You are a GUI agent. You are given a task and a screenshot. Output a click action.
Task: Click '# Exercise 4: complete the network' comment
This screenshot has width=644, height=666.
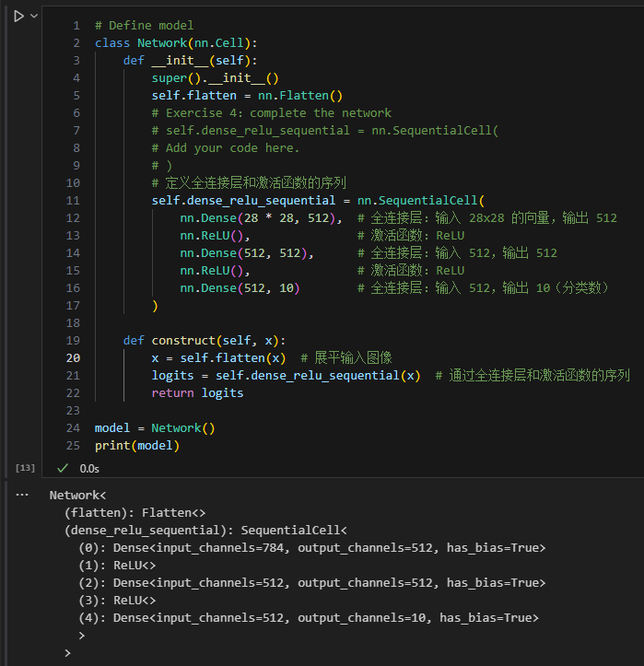272,113
